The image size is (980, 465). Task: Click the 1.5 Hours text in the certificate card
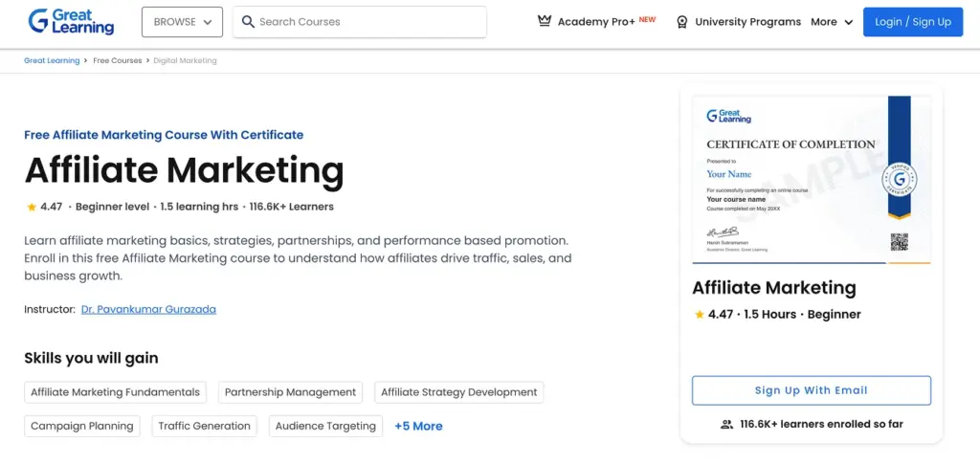pyautogui.click(x=770, y=315)
